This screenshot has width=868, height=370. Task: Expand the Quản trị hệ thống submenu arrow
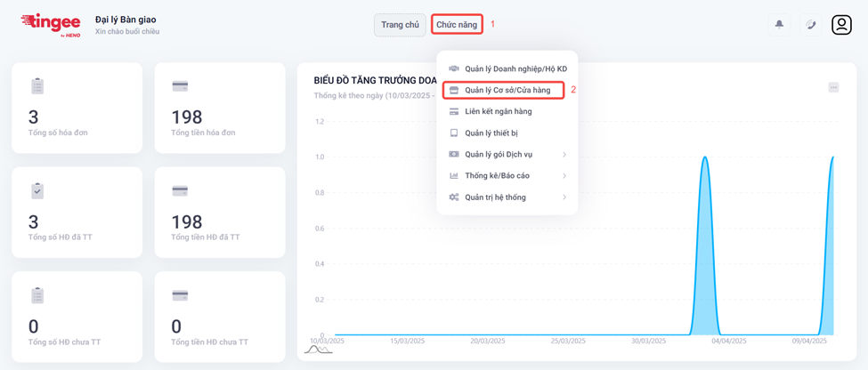[x=564, y=197]
